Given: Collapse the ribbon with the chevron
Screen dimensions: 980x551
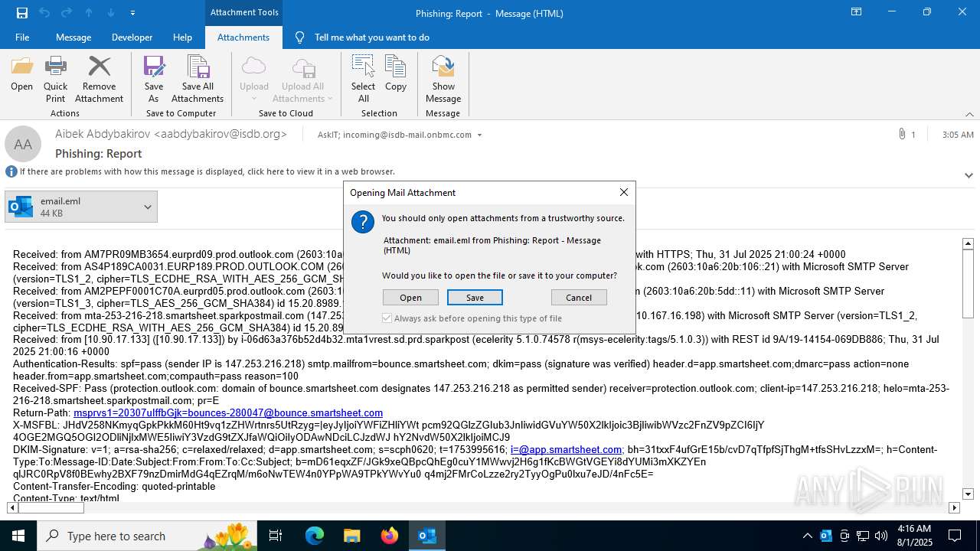Looking at the screenshot, I should pyautogui.click(x=969, y=114).
